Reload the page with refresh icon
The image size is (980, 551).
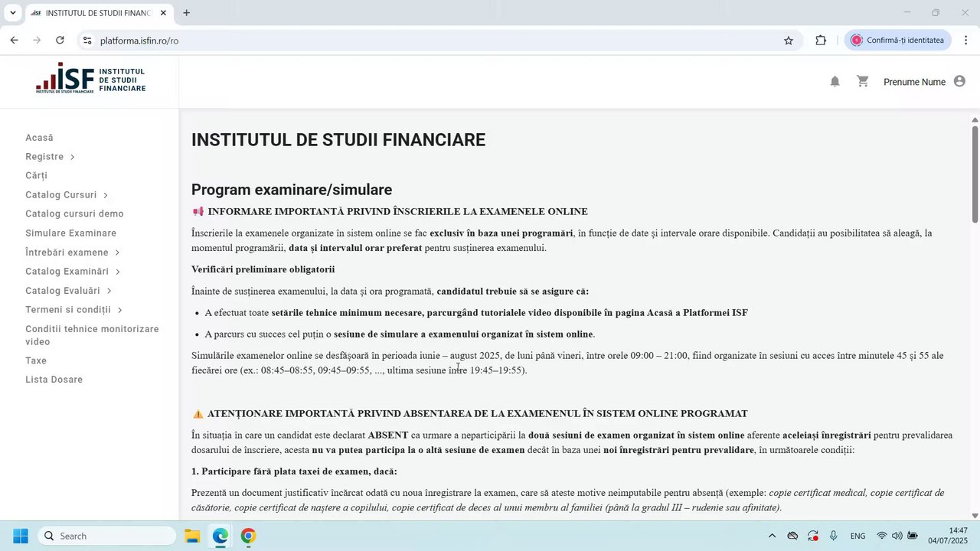click(60, 40)
